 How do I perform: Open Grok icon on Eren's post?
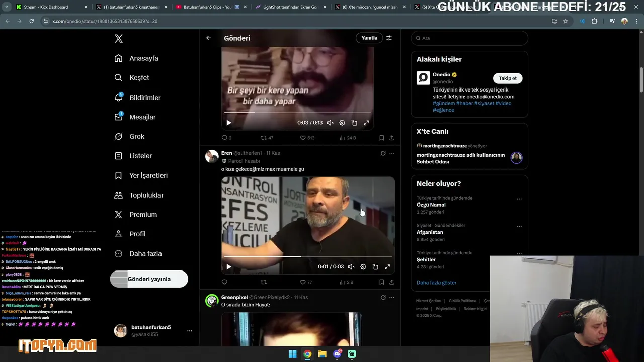[x=383, y=153]
